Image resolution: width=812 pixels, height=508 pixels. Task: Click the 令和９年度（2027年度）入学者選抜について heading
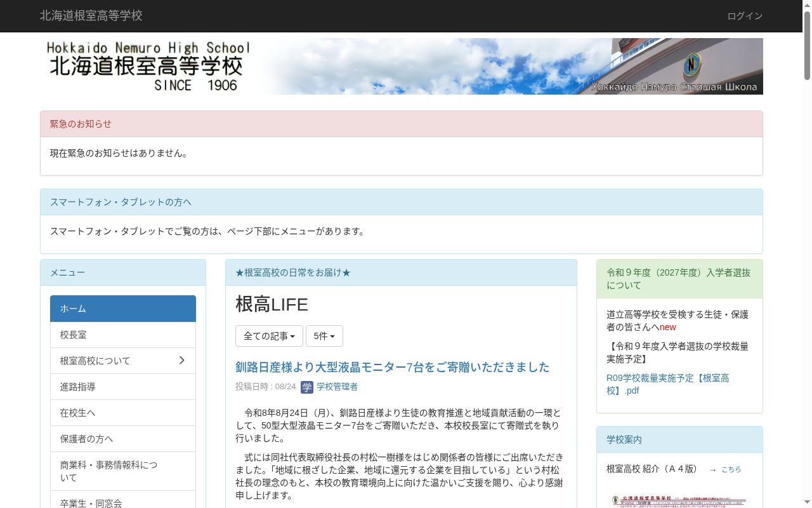(679, 279)
